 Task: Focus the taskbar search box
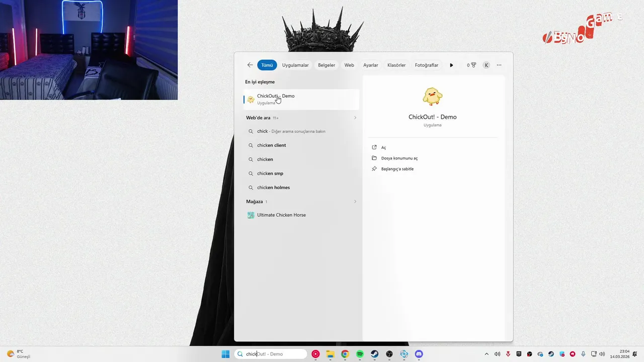coord(271,354)
